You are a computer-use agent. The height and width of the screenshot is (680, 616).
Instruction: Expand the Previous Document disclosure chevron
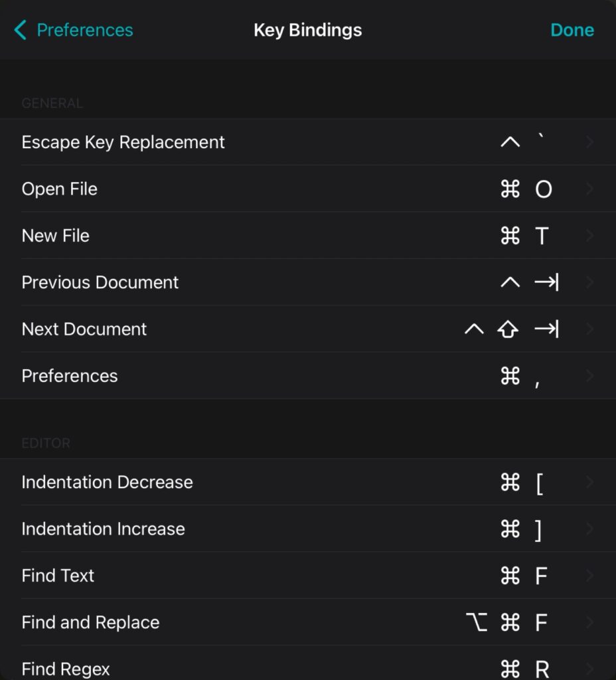tap(589, 282)
